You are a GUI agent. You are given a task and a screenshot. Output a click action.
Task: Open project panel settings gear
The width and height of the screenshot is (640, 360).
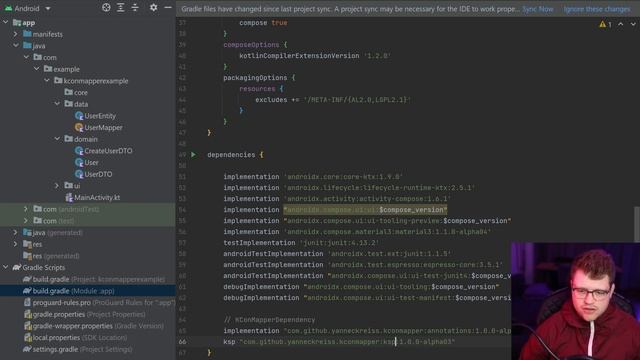tap(153, 7)
